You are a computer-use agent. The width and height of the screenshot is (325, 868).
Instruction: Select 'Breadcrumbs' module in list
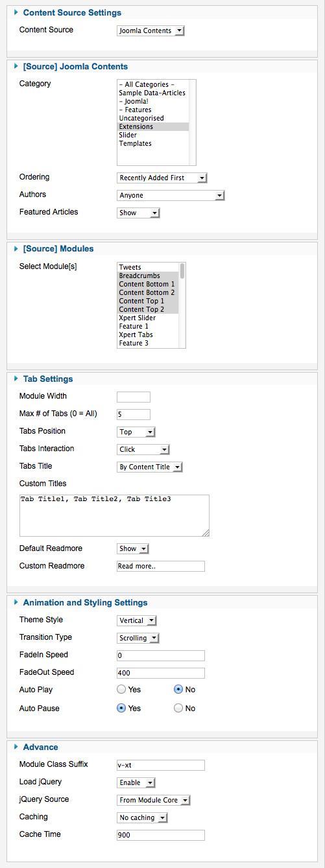(x=148, y=276)
